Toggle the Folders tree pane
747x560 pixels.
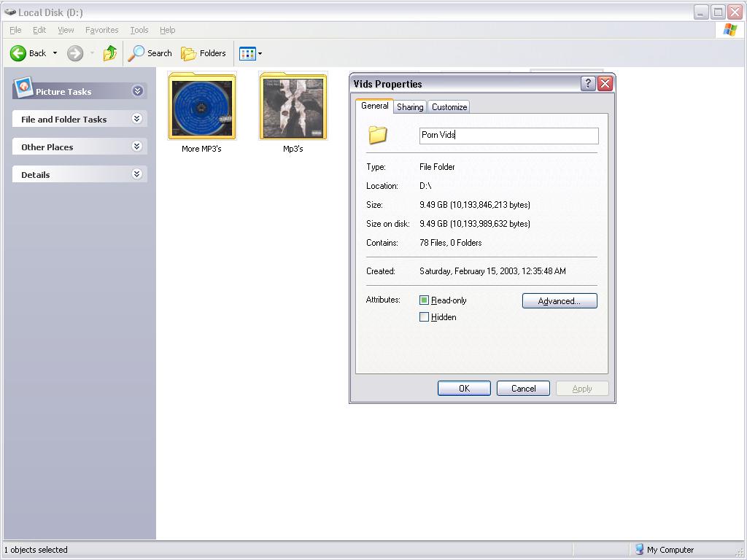point(204,53)
